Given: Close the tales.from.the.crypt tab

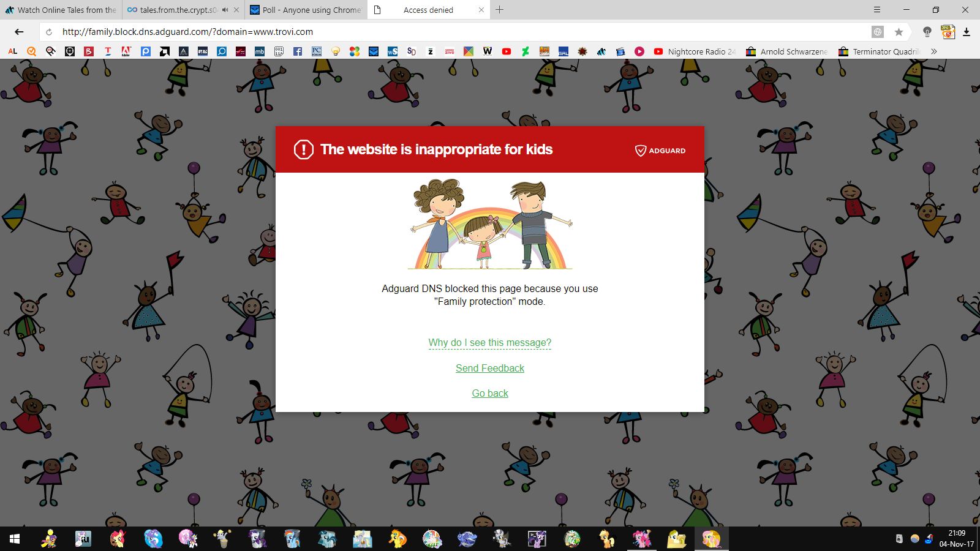Looking at the screenshot, I should pos(236,10).
